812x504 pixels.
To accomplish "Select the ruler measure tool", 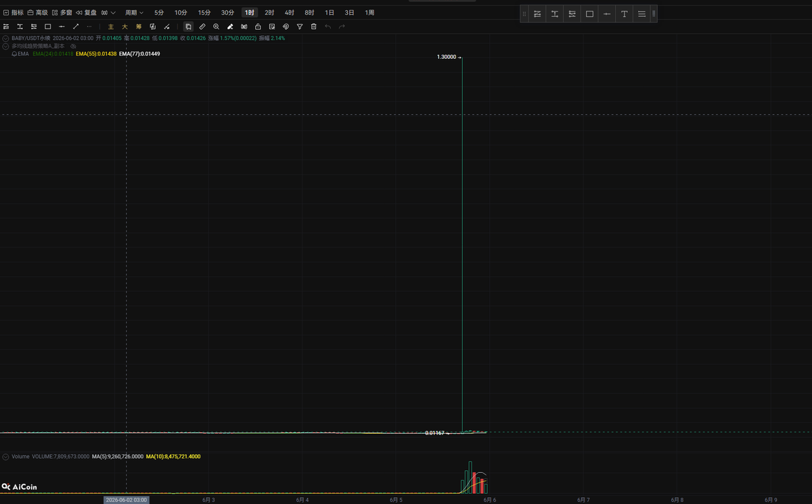I will click(x=202, y=26).
